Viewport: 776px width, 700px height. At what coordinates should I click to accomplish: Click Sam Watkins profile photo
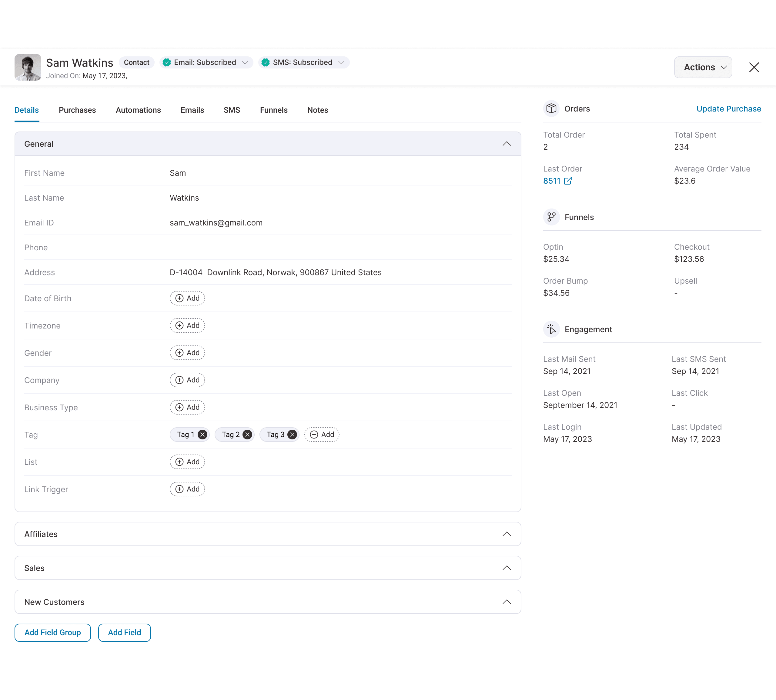(x=28, y=67)
